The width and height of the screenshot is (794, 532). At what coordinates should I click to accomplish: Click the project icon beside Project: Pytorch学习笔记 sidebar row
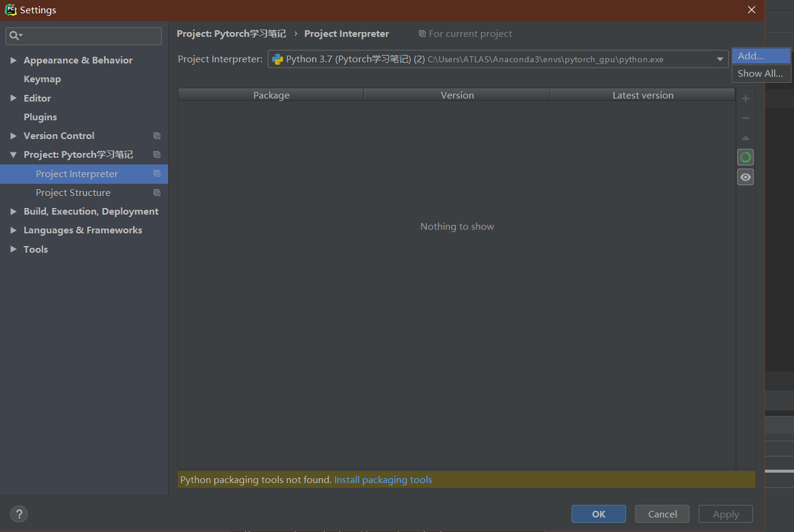[x=157, y=155]
